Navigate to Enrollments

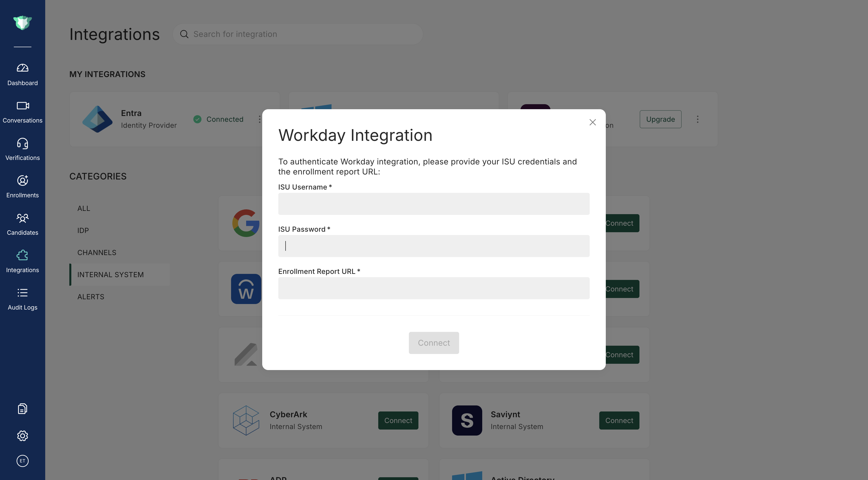click(23, 187)
